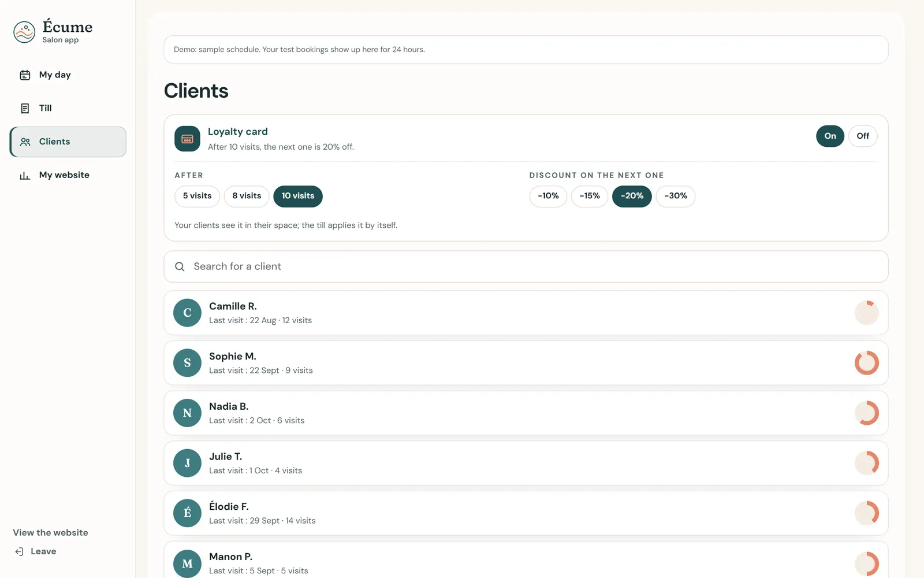The height and width of the screenshot is (578, 924).
Task: Click the receipt icon beside Till
Action: point(25,108)
